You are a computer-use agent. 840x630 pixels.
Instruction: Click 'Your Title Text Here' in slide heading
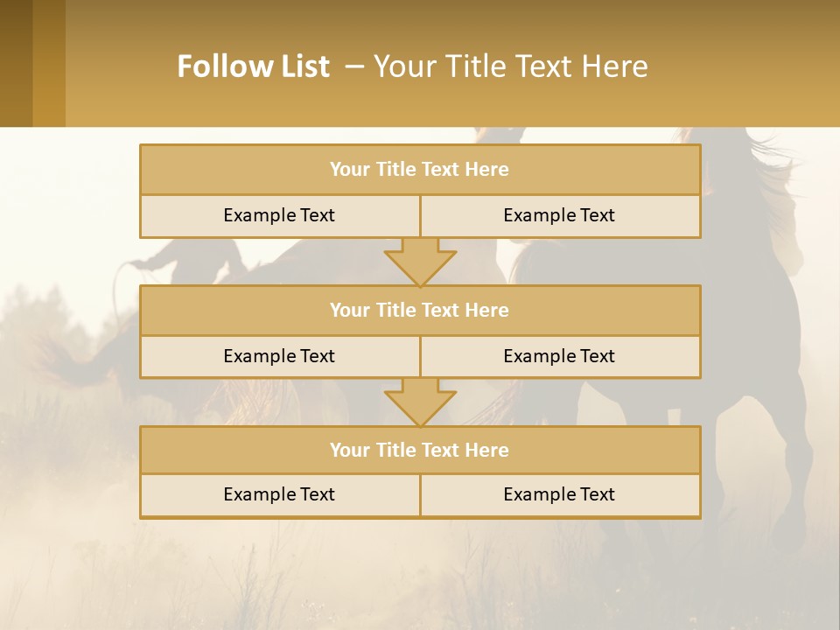pyautogui.click(x=510, y=66)
